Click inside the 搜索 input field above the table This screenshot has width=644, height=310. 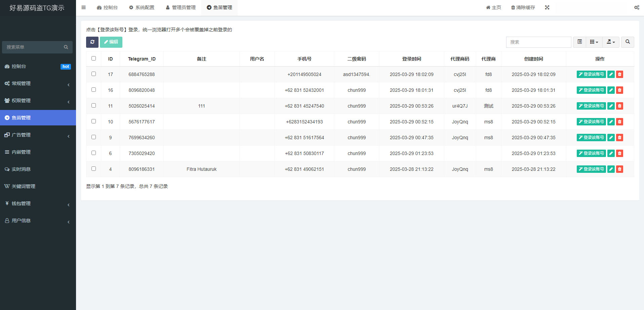[x=538, y=42]
